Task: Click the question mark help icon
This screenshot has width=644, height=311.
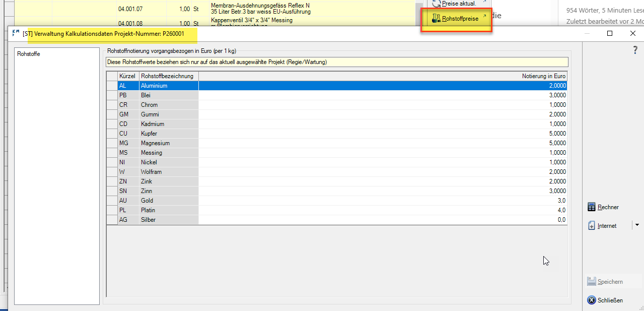Action: (x=635, y=49)
